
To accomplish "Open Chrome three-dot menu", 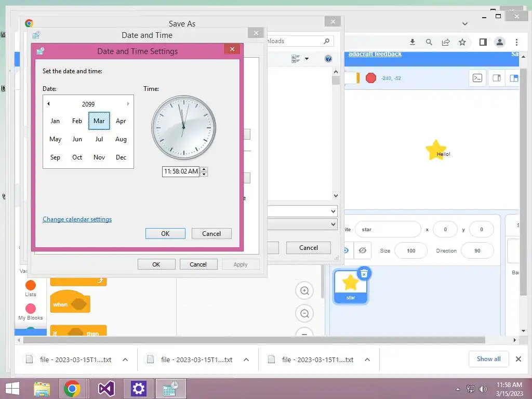I will tap(516, 42).
